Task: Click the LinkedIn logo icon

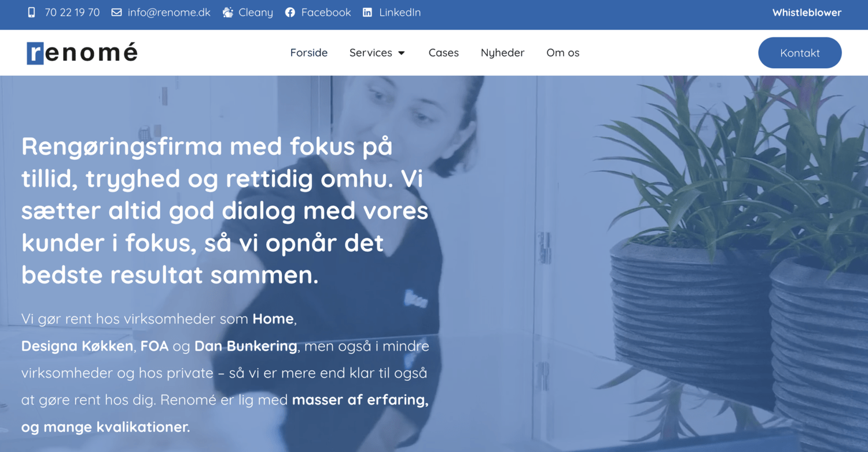Action: point(367,12)
